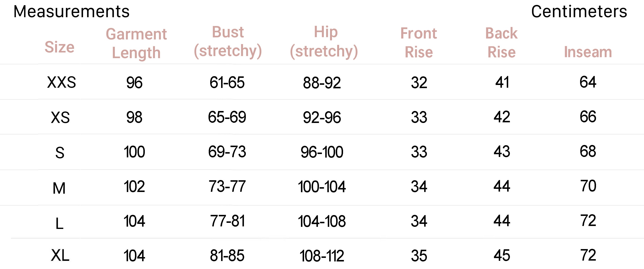This screenshot has height=269, width=644.
Task: Select the XXS size row label
Action: tap(61, 82)
